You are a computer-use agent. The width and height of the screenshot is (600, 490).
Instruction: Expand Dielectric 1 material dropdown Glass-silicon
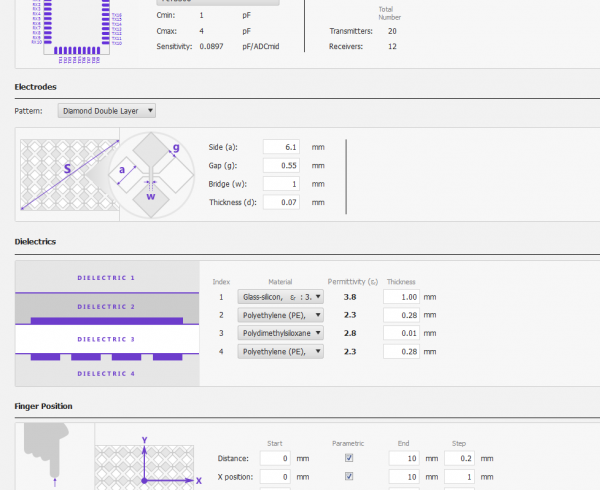click(280, 297)
